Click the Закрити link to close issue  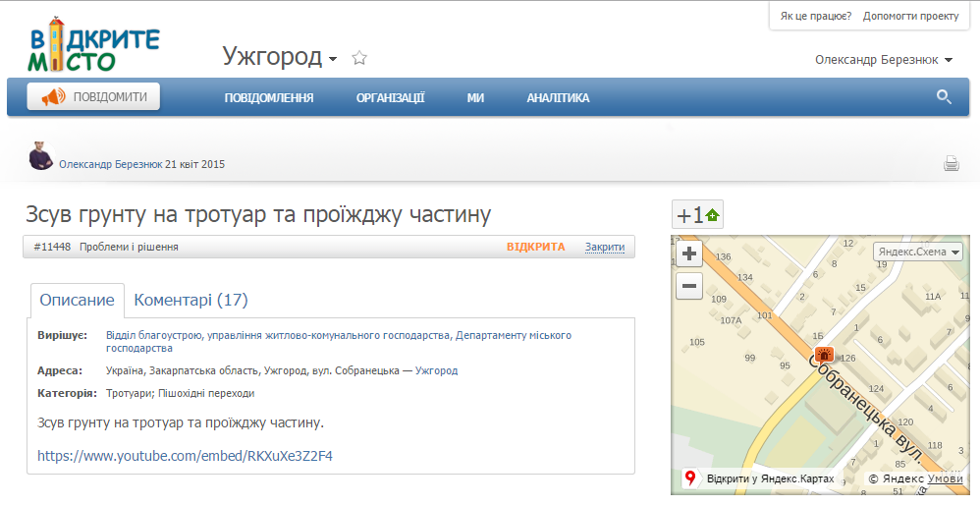point(604,247)
